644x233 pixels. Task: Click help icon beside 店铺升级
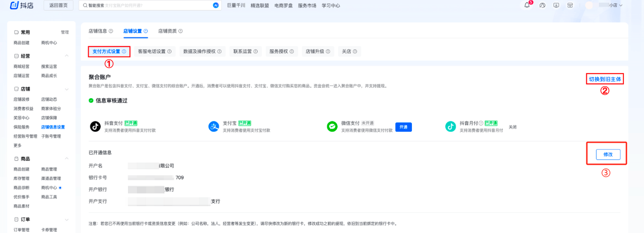(x=328, y=52)
